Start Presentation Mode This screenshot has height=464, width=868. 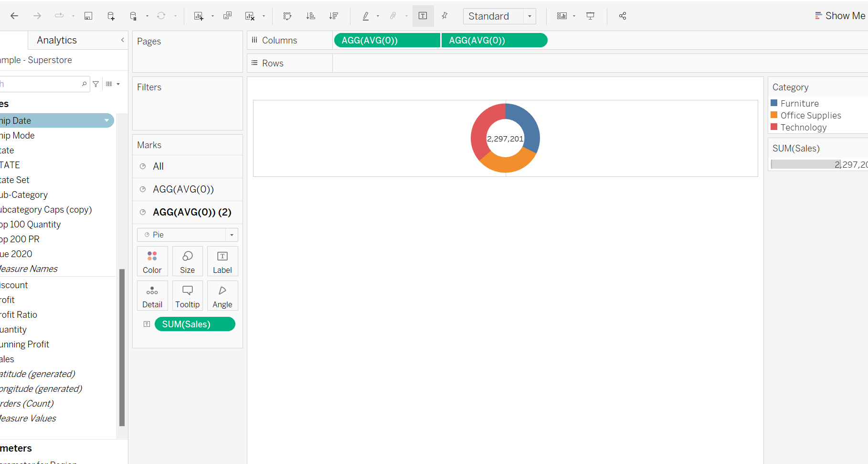point(591,16)
